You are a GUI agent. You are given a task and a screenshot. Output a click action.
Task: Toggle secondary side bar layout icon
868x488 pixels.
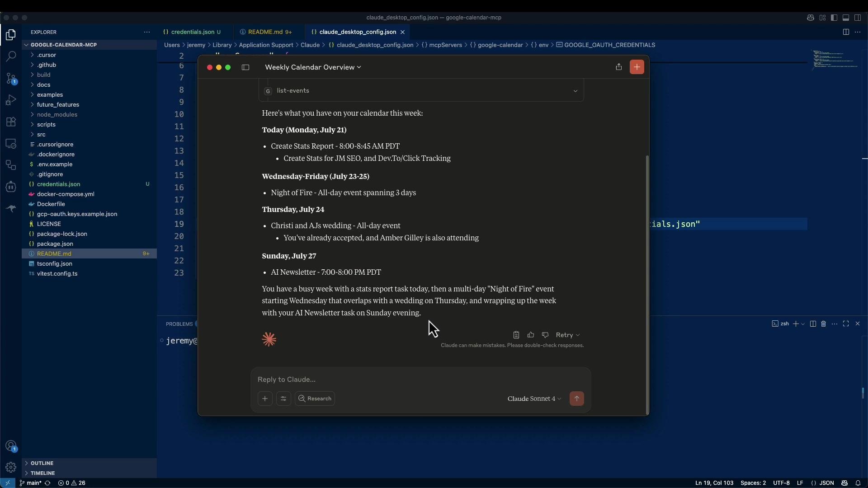click(x=858, y=18)
